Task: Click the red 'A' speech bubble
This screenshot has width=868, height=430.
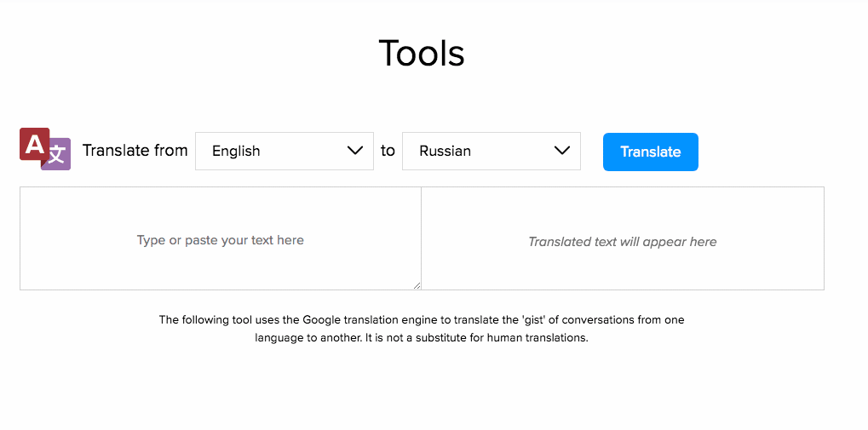Action: (34, 144)
